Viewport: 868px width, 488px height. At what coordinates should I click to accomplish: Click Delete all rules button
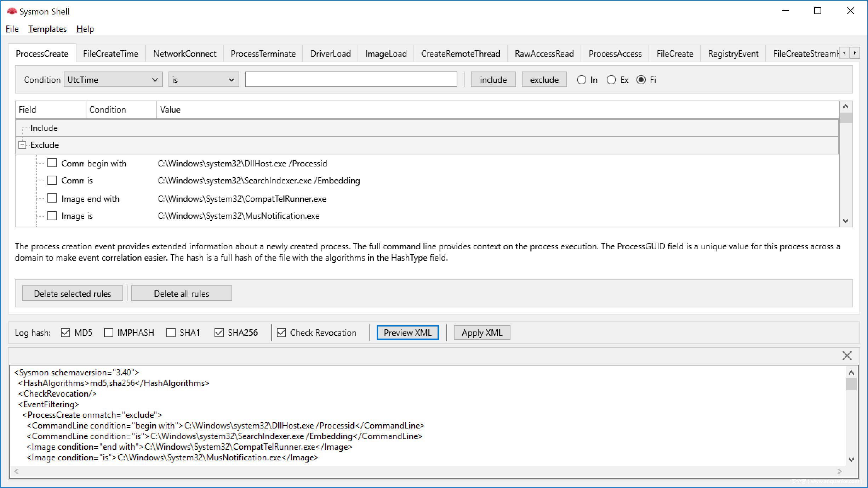[181, 294]
